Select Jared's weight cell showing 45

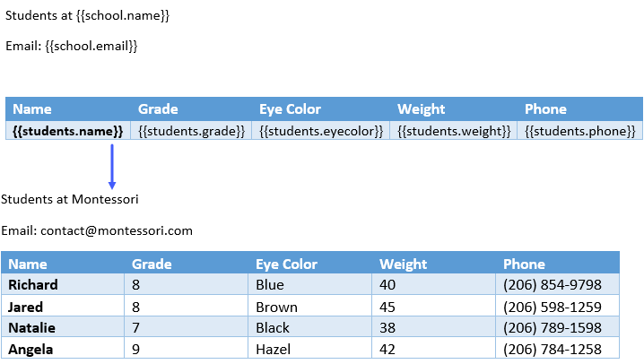tap(433, 306)
